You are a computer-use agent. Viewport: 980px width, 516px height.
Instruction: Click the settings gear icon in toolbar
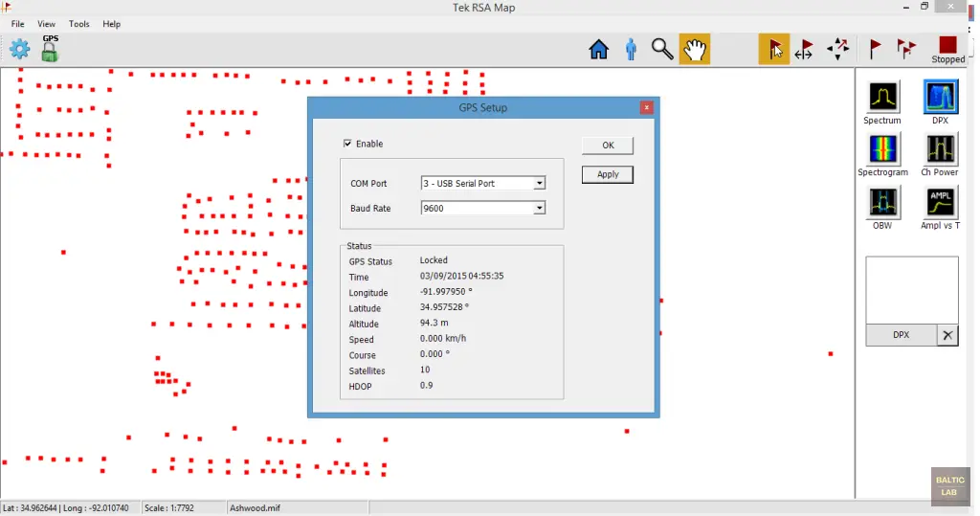(19, 49)
